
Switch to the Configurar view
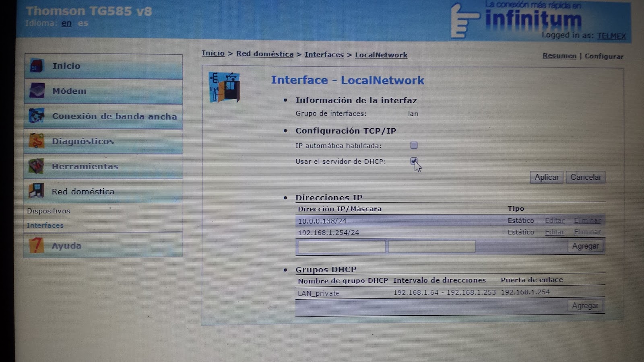603,56
